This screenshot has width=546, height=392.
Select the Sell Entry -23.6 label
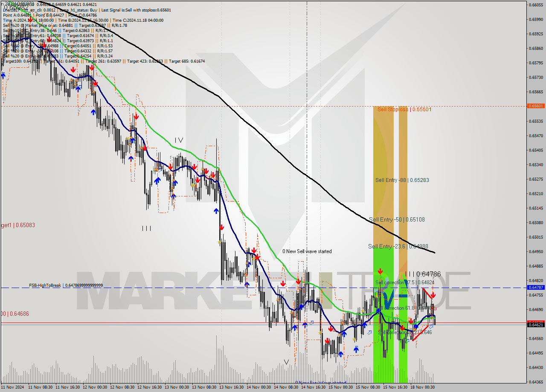point(398,247)
